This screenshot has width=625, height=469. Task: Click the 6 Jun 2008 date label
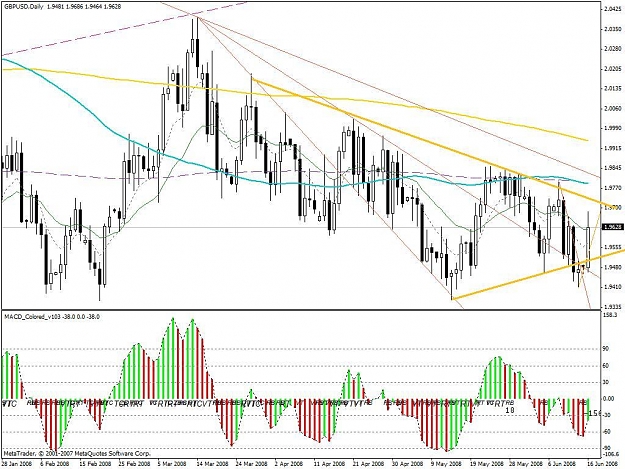562,464
